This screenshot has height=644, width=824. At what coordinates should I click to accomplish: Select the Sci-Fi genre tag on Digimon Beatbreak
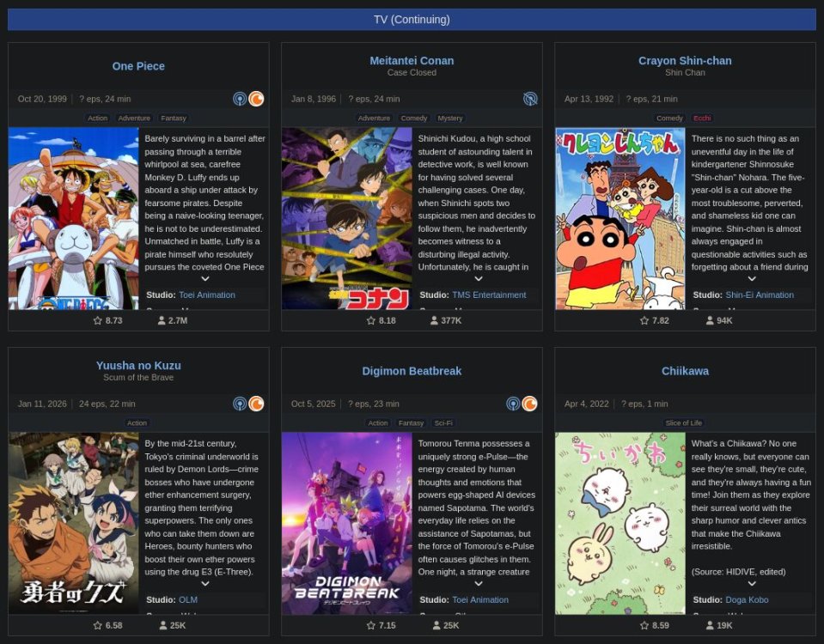pos(443,423)
